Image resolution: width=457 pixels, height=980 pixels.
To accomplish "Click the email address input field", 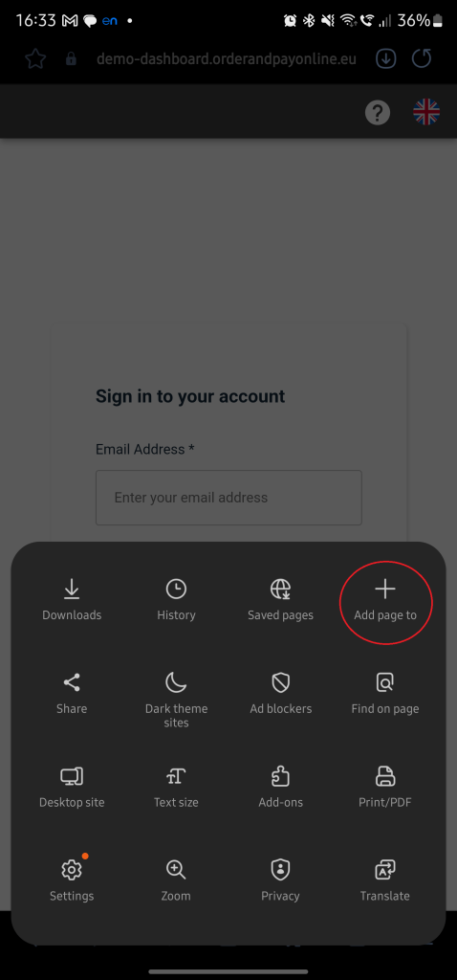I will click(x=228, y=498).
